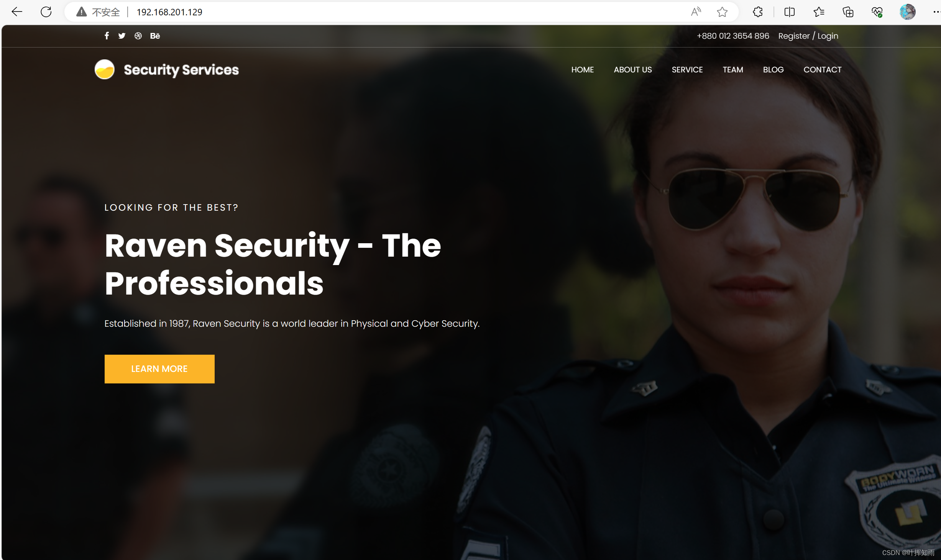The width and height of the screenshot is (941, 560).
Task: Open the Facebook social icon
Action: 107,36
